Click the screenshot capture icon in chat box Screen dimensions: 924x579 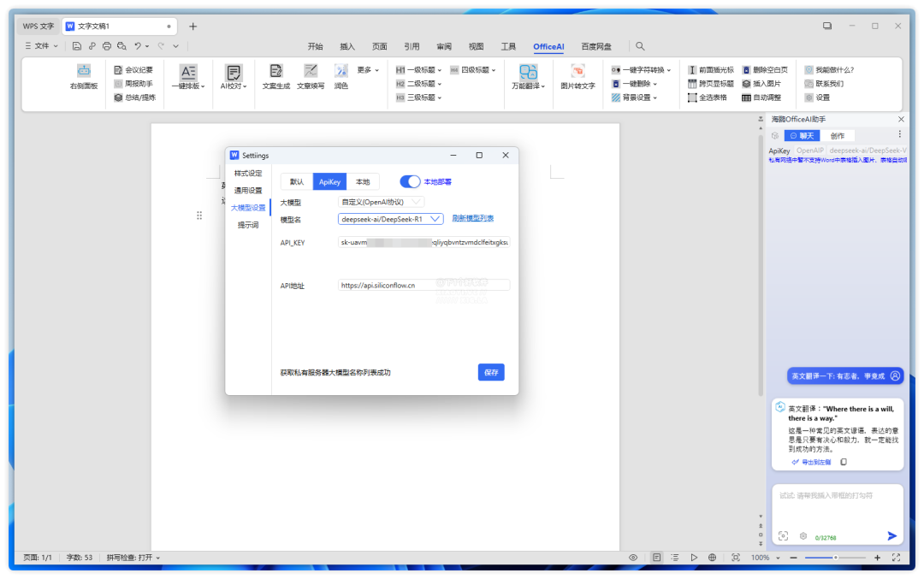[783, 535]
